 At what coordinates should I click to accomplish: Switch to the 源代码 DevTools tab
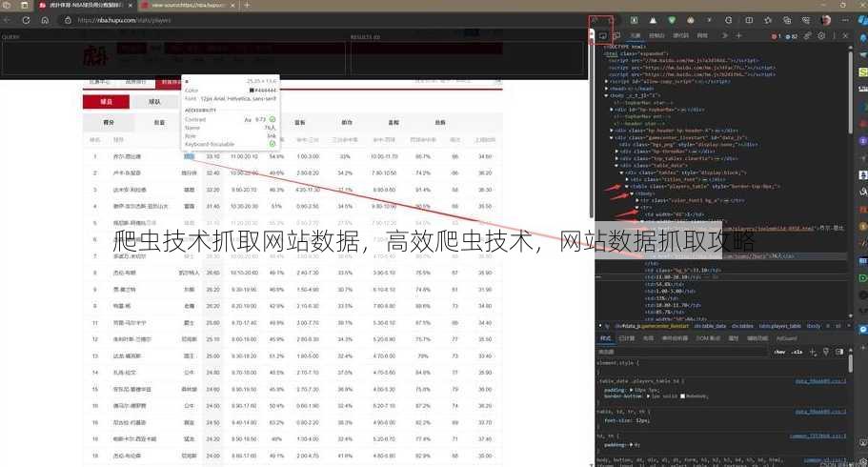point(681,35)
